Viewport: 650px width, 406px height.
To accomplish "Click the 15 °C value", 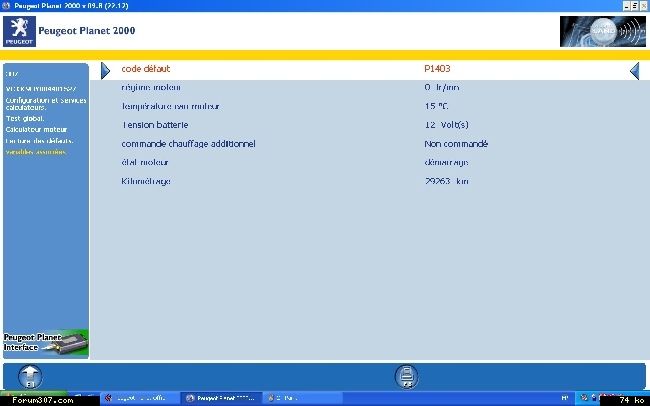I will pos(437,106).
